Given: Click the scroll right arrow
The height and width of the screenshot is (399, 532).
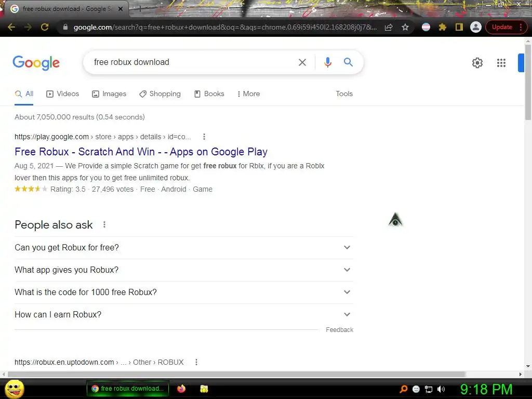Looking at the screenshot, I should tap(521, 374).
